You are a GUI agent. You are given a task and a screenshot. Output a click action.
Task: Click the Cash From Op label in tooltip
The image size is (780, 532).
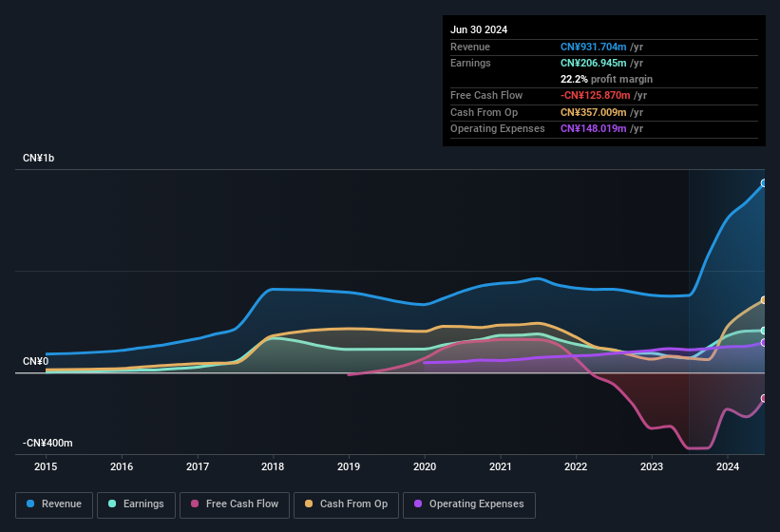coord(484,112)
